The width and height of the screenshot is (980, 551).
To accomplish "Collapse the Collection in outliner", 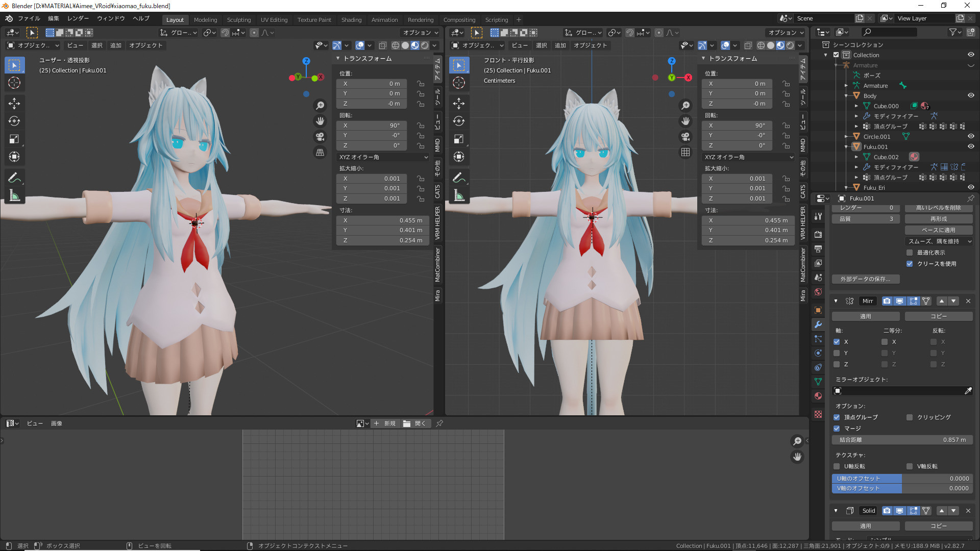I will pos(826,55).
